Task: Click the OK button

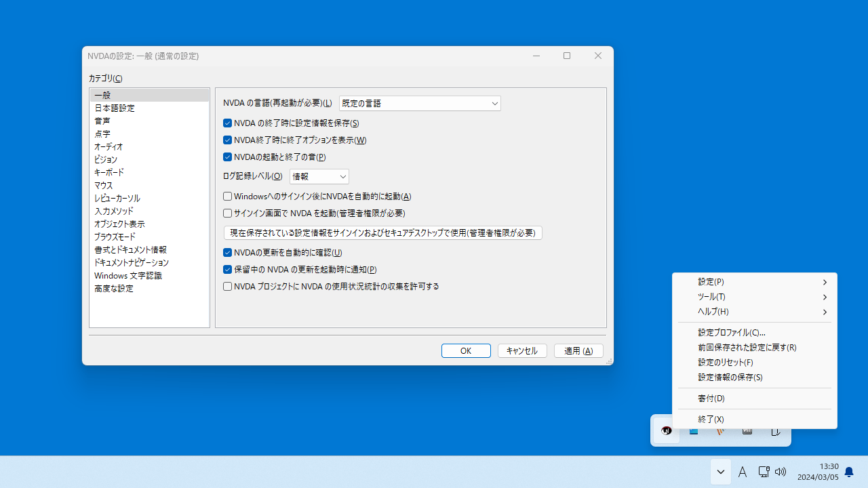Action: (466, 350)
